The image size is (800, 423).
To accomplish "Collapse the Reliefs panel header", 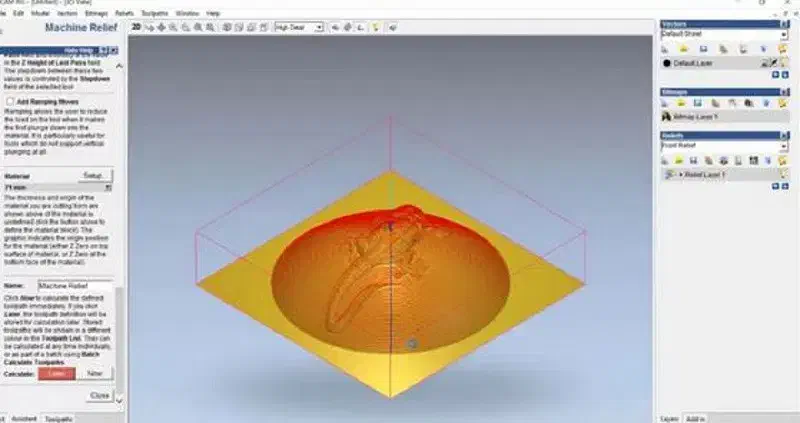I will click(x=784, y=136).
